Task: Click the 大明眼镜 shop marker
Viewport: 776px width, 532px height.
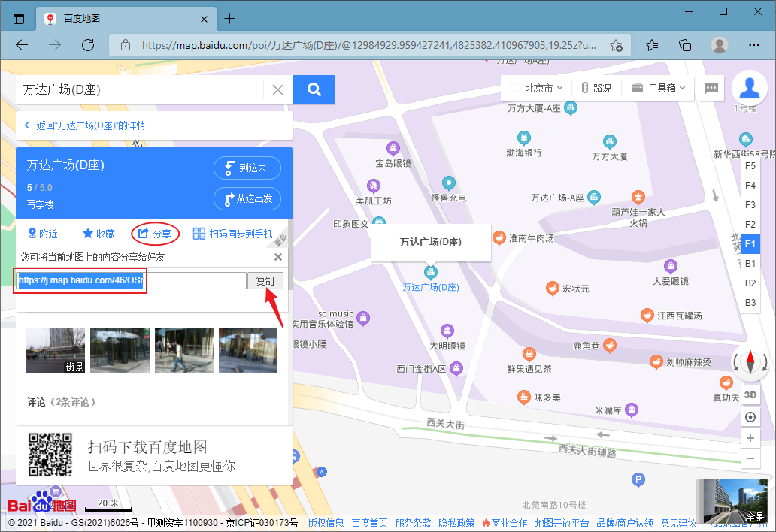Action: pyautogui.click(x=447, y=331)
